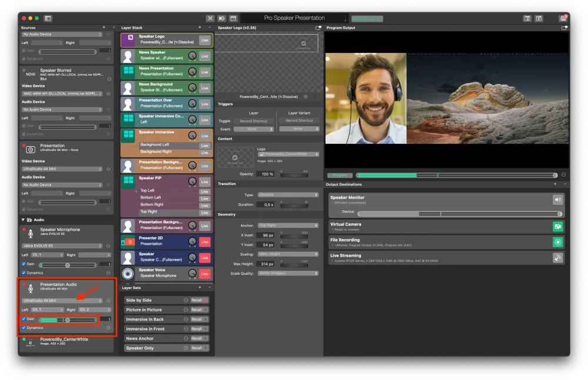Click the Start Show button
Viewport: 588px width, 380px height.
(x=367, y=19)
